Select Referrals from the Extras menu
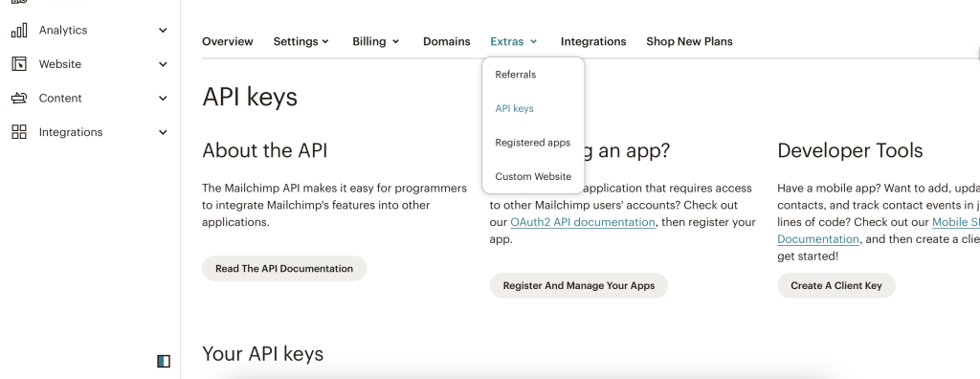 coord(516,75)
